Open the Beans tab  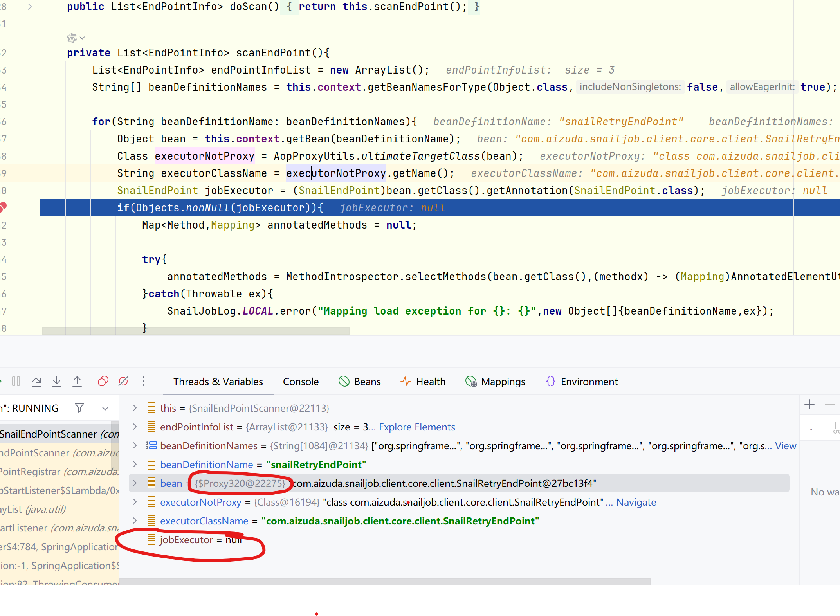click(x=359, y=382)
